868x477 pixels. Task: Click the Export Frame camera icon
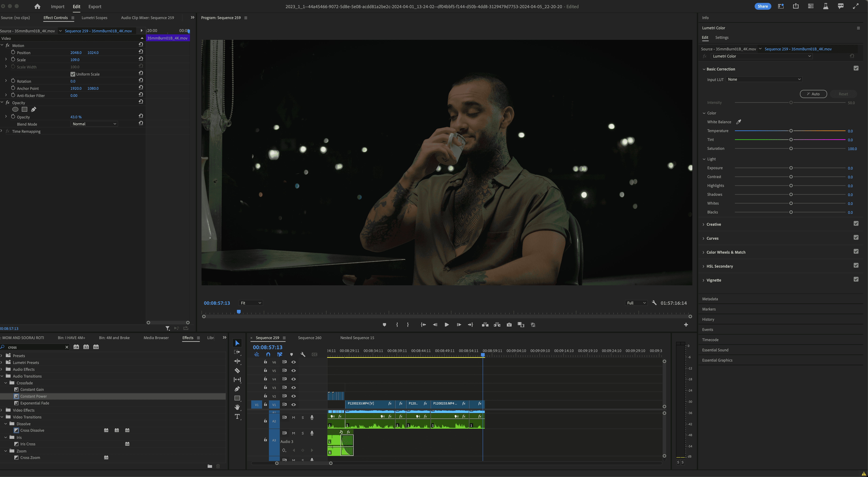click(x=509, y=325)
